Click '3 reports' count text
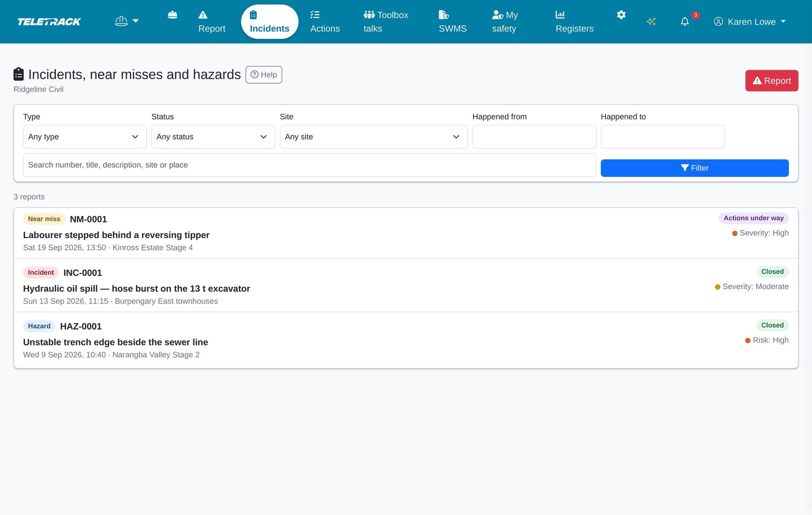 [x=29, y=197]
